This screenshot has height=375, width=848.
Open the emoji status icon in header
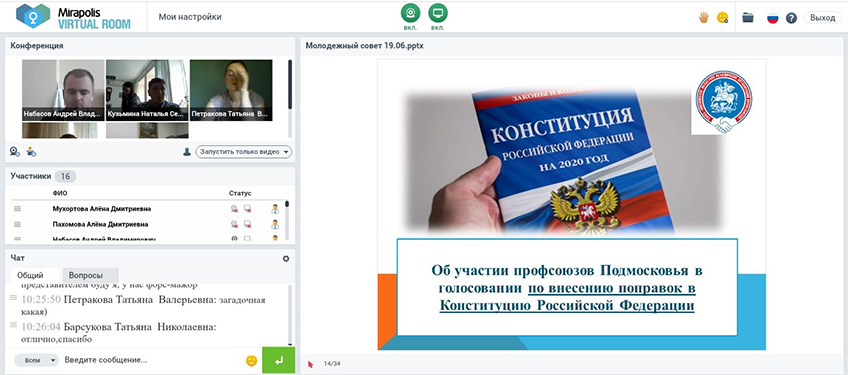(723, 17)
